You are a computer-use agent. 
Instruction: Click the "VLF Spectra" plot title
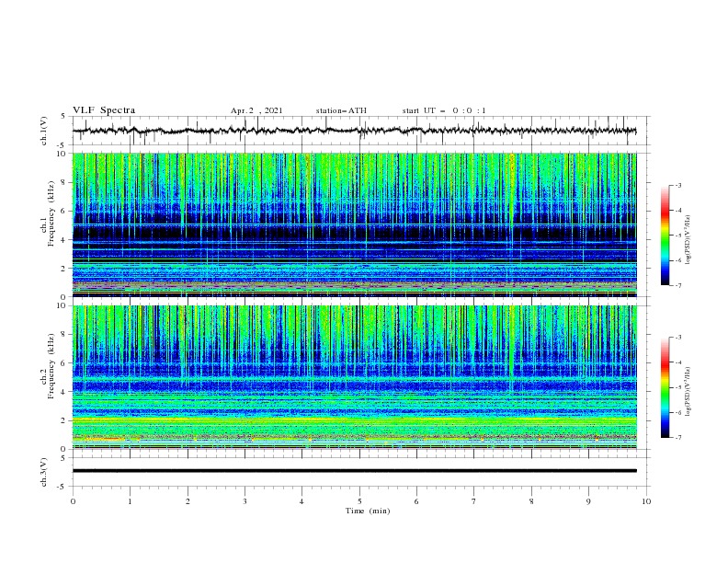click(x=104, y=110)
